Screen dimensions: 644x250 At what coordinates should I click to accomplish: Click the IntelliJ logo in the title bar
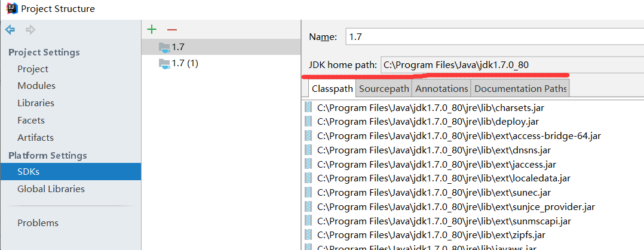(11, 8)
